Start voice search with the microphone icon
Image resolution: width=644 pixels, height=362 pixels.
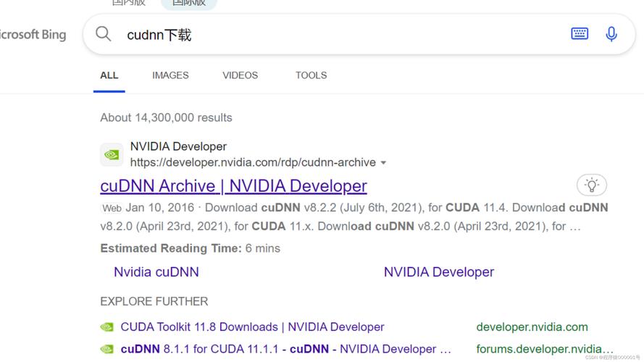[611, 34]
